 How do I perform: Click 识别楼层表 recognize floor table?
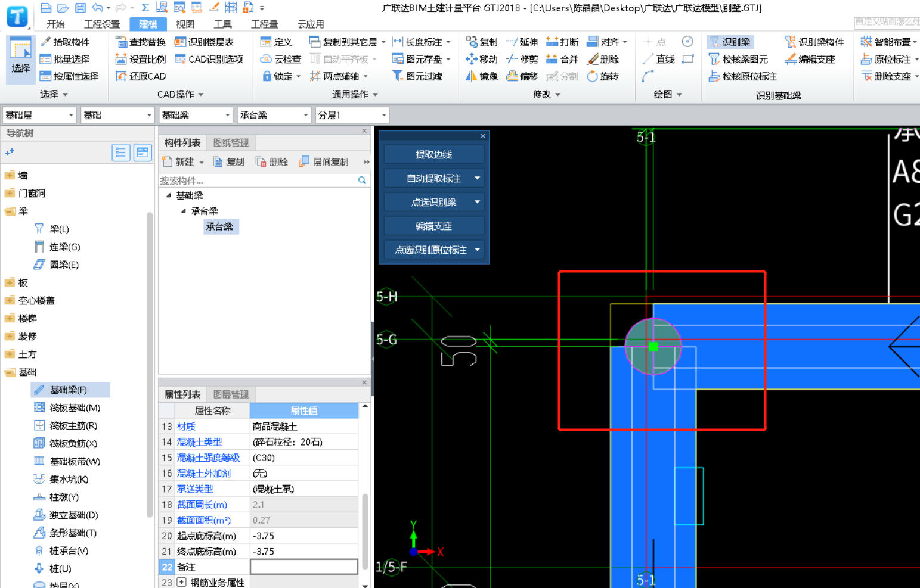click(204, 42)
